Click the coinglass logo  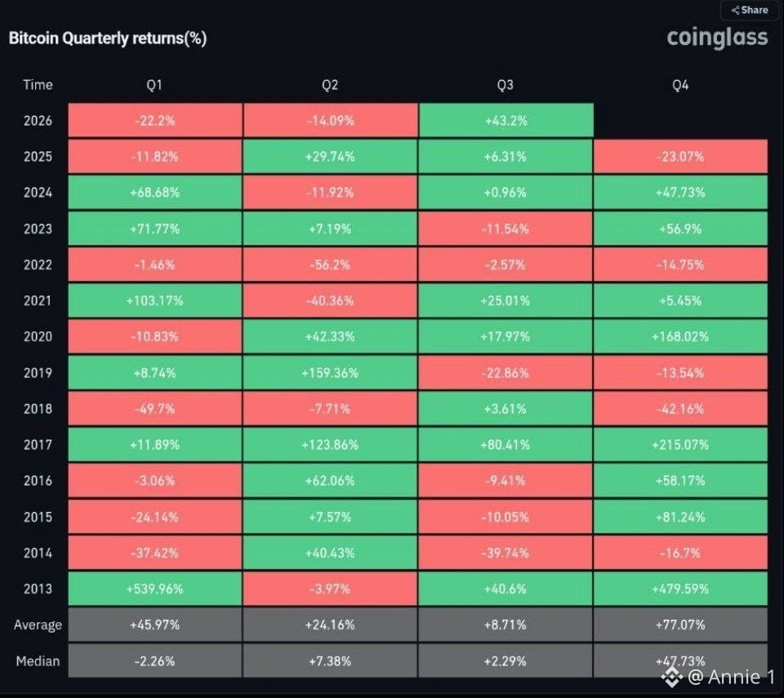tap(718, 38)
